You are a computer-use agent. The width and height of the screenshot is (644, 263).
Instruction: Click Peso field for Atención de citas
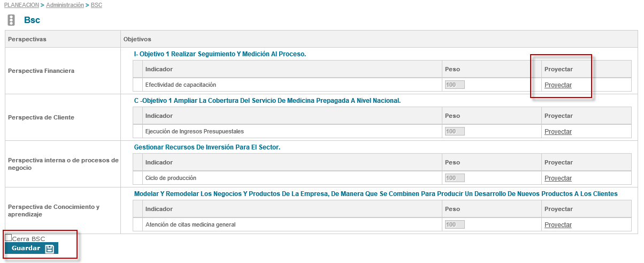(455, 224)
